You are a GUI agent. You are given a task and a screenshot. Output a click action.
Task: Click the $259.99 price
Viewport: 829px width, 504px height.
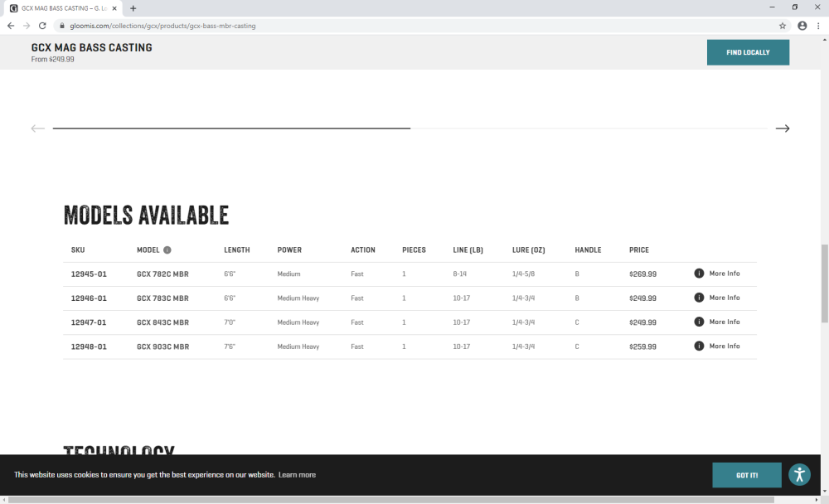pyautogui.click(x=643, y=347)
